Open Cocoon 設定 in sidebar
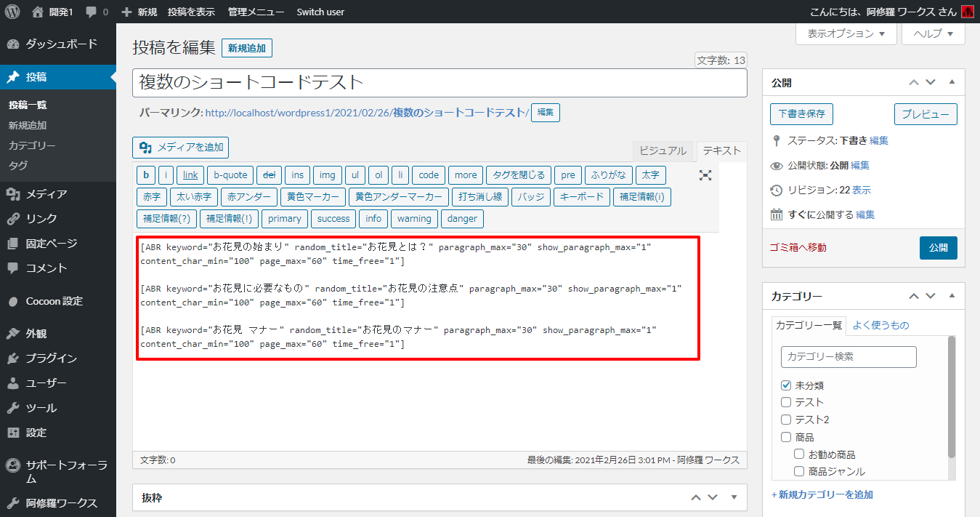 coord(58,301)
